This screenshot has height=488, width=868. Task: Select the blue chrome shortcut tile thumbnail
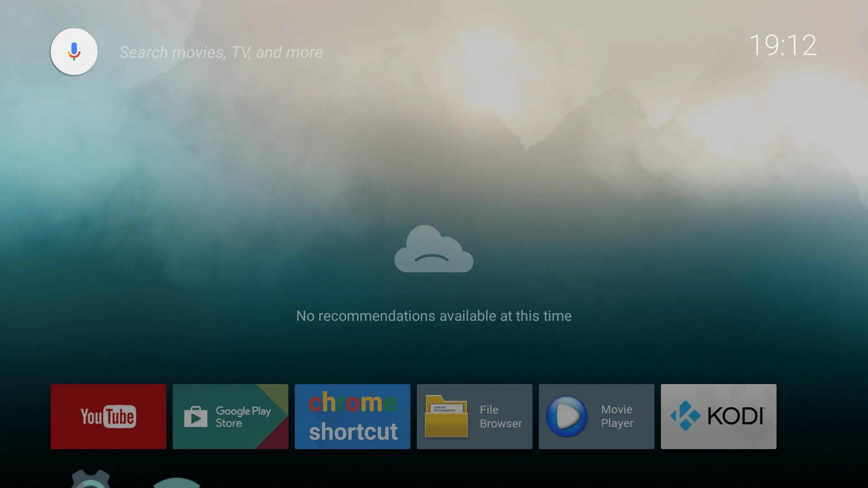(x=352, y=416)
